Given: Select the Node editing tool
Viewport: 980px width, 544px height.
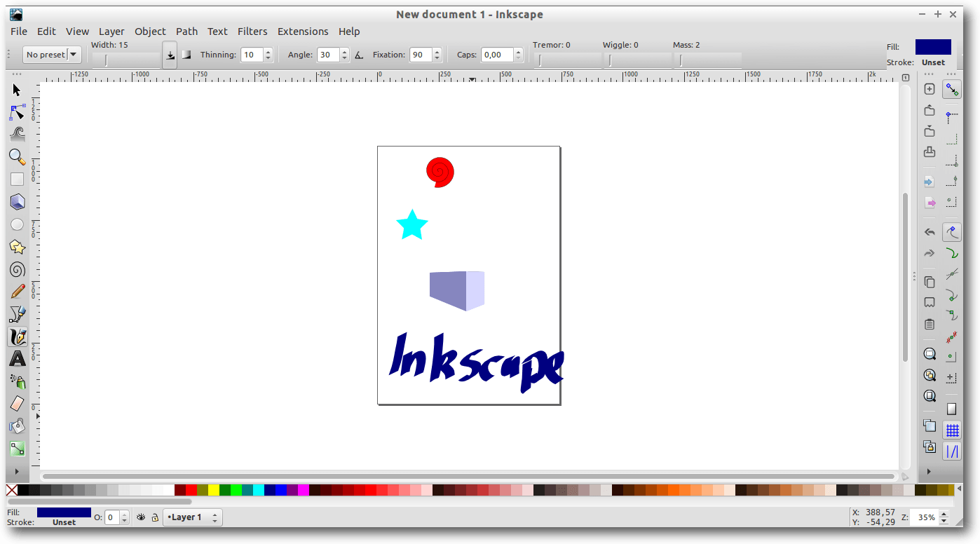Looking at the screenshot, I should (18, 112).
